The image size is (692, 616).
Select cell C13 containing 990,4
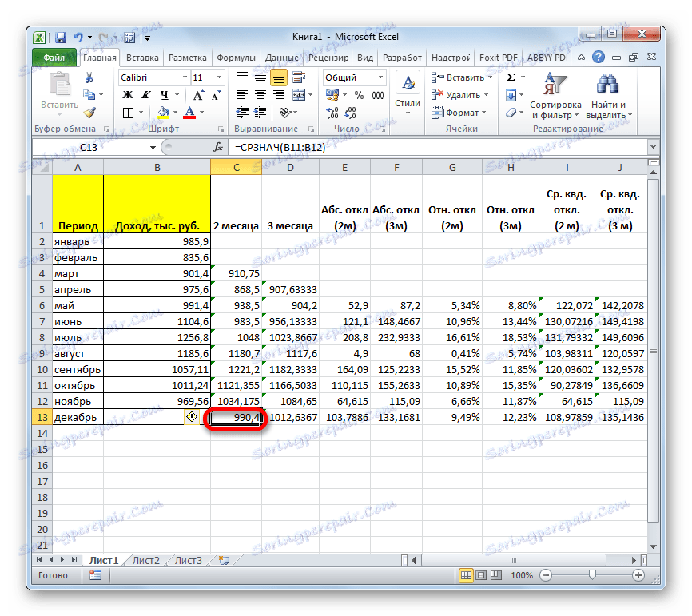coord(236,416)
